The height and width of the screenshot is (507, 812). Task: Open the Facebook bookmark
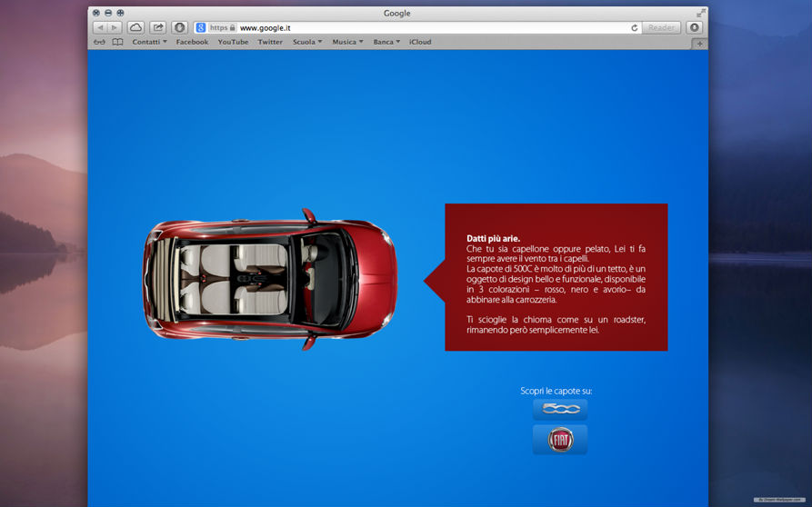[x=192, y=43]
